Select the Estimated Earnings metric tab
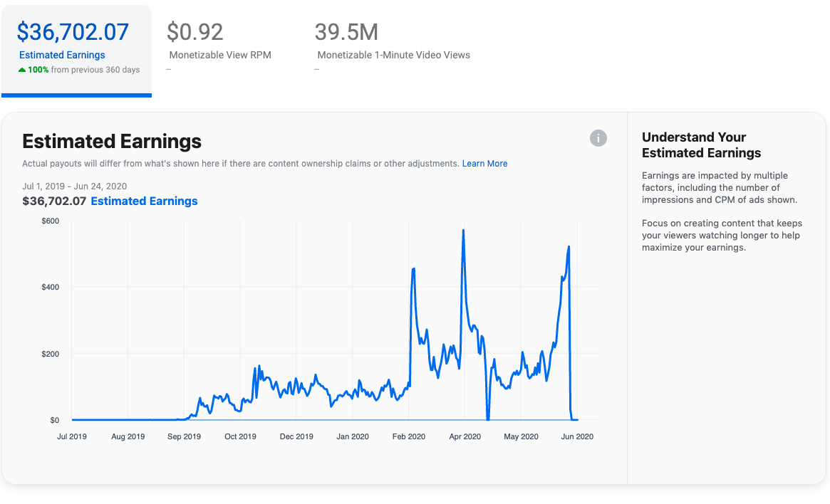This screenshot has height=504, width=830. (76, 51)
